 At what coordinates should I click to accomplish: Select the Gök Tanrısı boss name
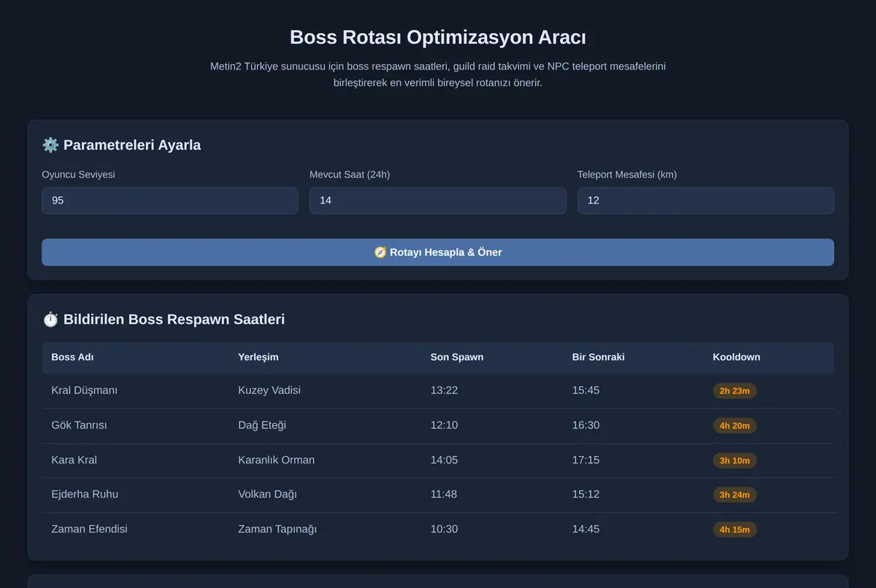click(x=79, y=425)
